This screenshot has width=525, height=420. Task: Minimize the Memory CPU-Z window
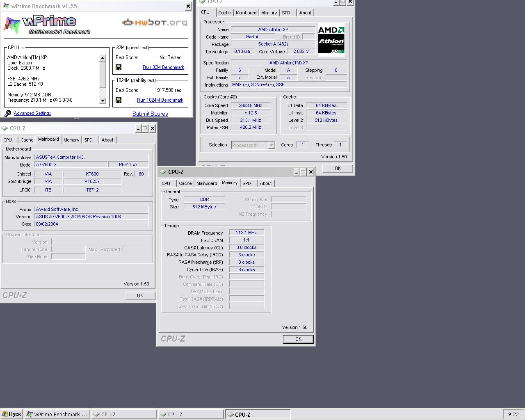click(296, 172)
